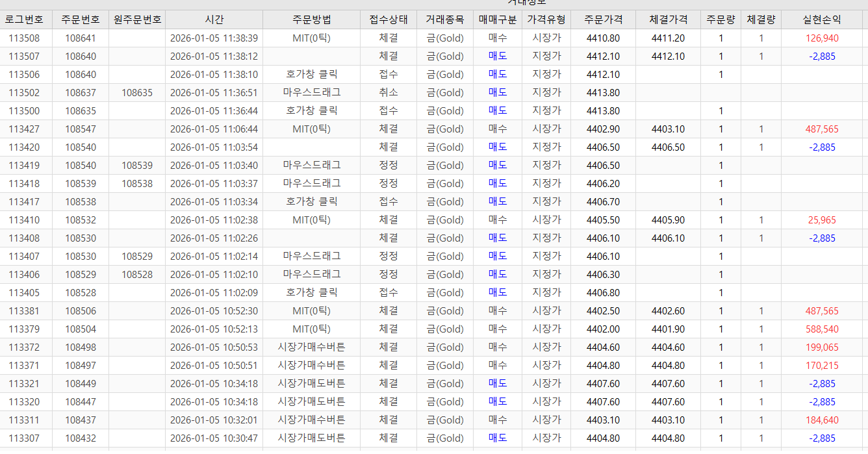Select log number 113508
This screenshot has width=868, height=454.
[x=24, y=38]
